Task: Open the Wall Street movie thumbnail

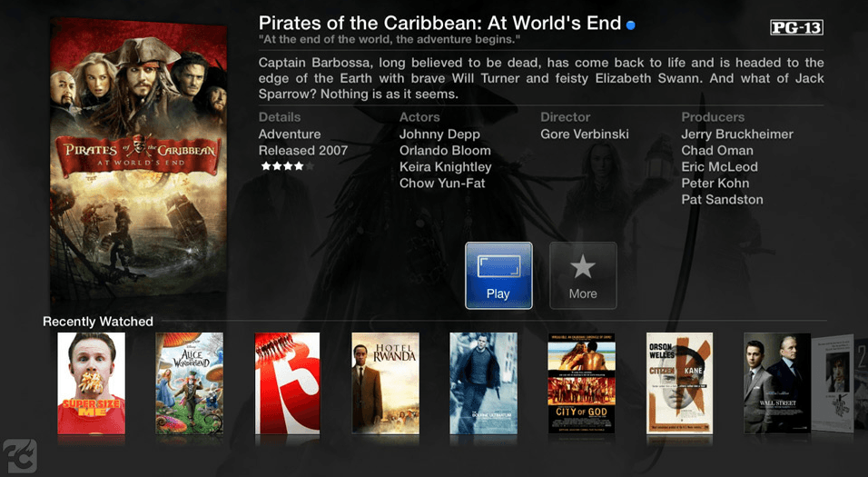Action: coord(777,383)
